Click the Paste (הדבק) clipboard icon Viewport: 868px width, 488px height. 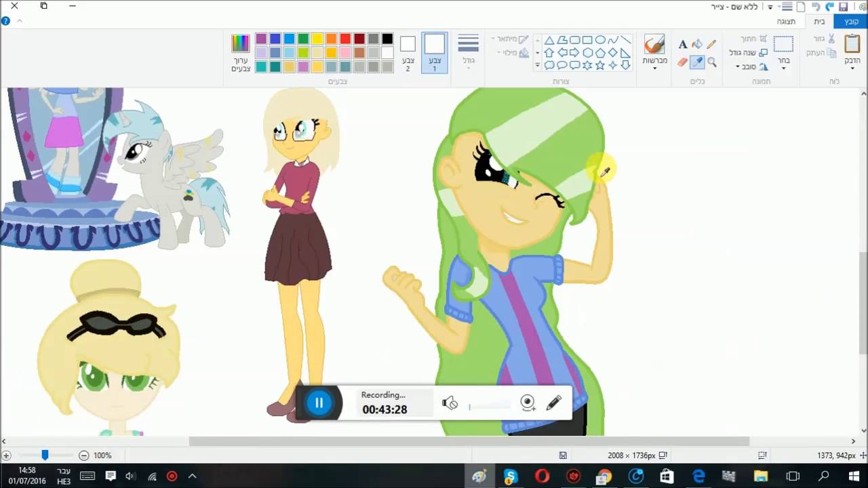pyautogui.click(x=852, y=43)
